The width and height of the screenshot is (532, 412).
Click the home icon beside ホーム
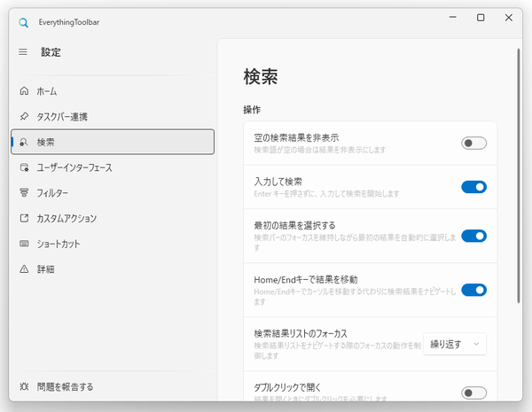24,91
